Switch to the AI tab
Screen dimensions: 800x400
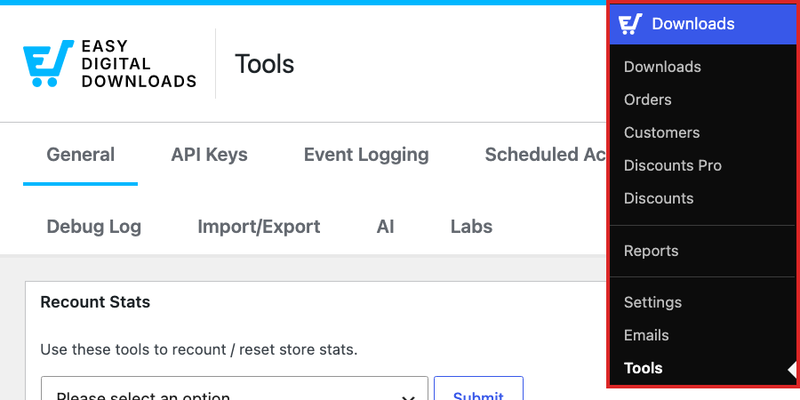pyautogui.click(x=385, y=227)
